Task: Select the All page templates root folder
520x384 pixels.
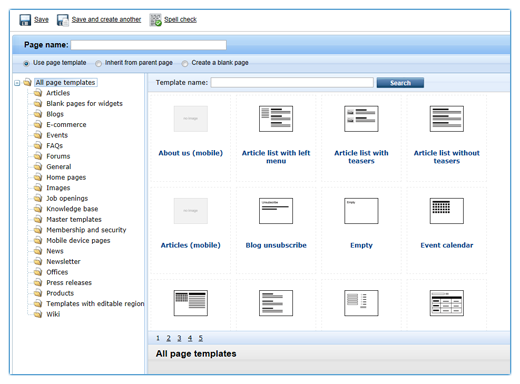Action: 66,82
